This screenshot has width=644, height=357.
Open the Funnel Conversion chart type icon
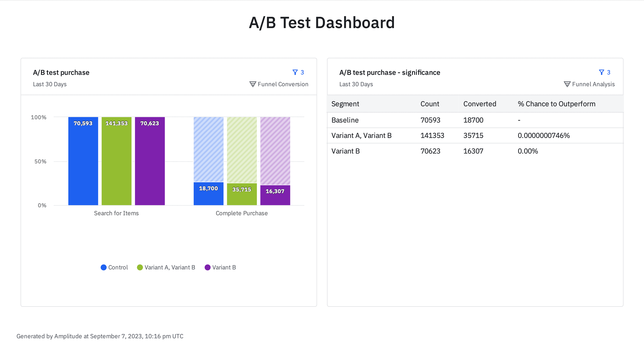253,84
